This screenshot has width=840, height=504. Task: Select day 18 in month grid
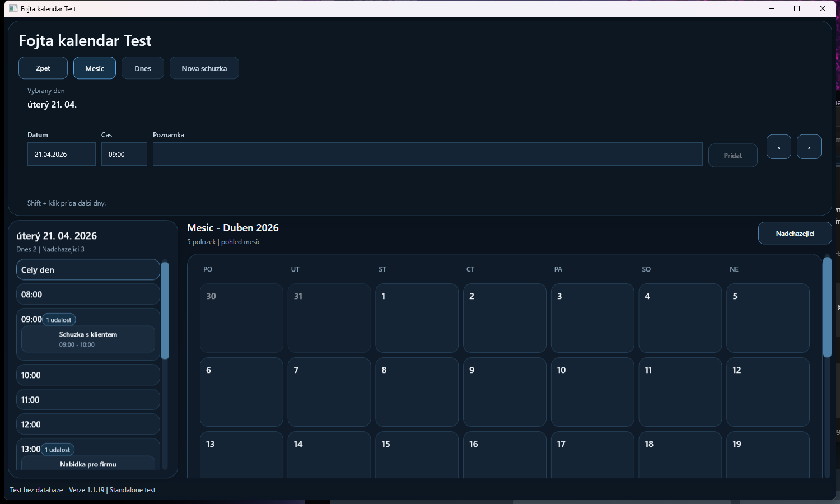(x=680, y=455)
